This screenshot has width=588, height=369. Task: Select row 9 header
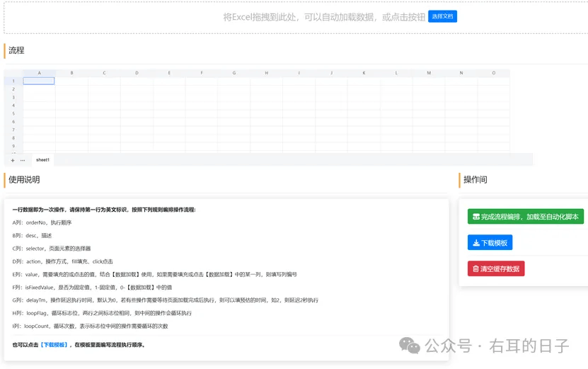[x=13, y=146]
